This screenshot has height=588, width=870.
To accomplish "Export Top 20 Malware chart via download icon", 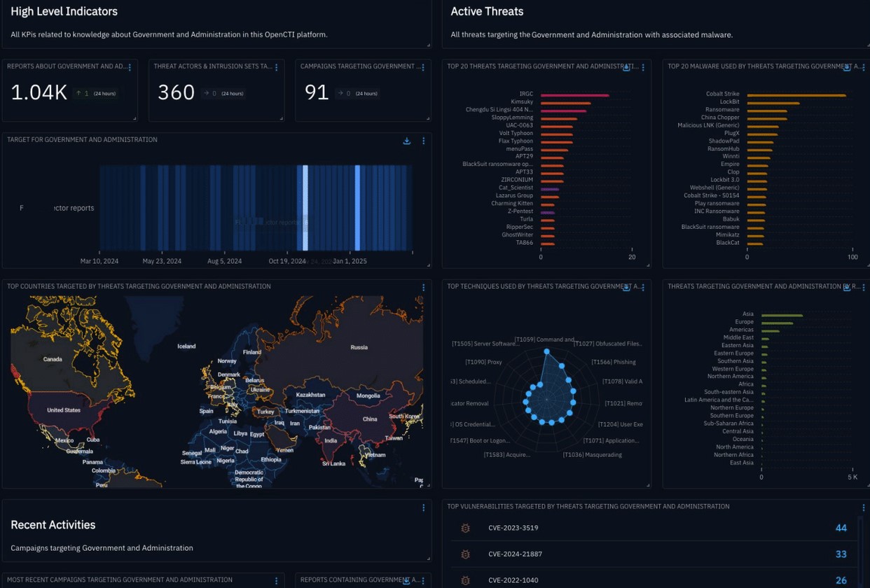I will pos(847,68).
